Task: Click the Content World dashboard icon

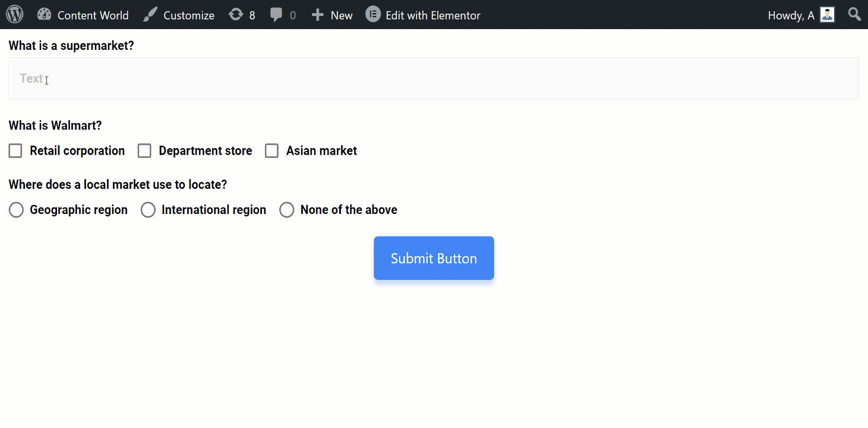Action: click(44, 14)
